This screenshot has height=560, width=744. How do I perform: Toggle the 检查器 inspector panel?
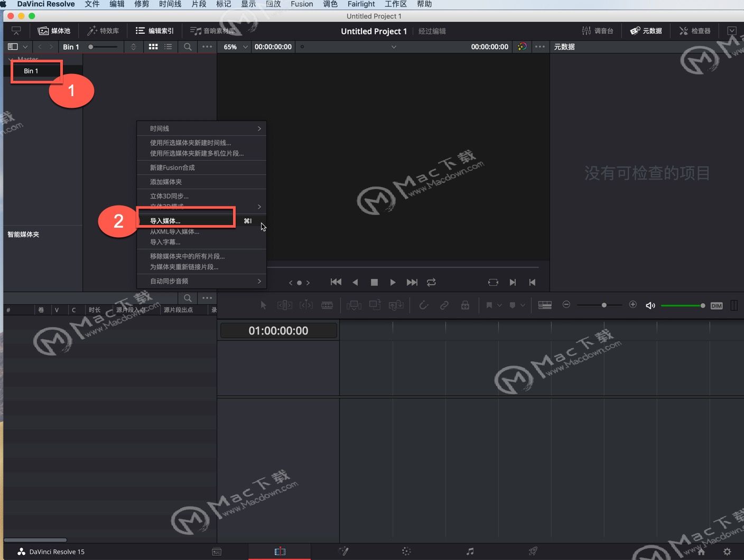695,31
